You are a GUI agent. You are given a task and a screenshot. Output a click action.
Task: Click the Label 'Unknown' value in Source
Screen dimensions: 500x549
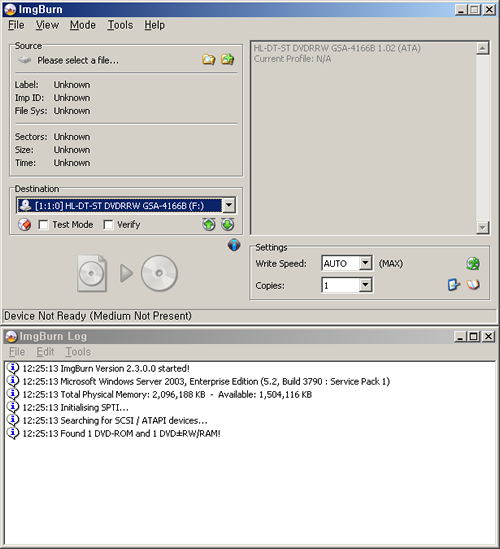click(x=72, y=85)
